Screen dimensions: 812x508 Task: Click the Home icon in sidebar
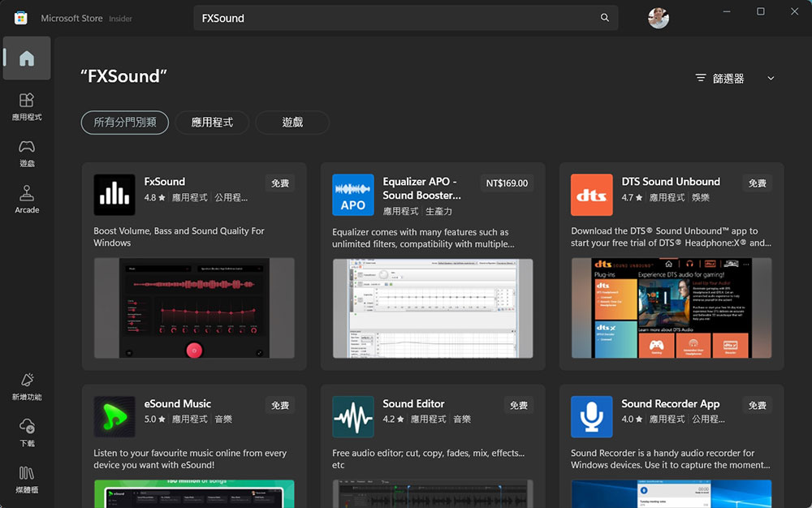tap(27, 58)
